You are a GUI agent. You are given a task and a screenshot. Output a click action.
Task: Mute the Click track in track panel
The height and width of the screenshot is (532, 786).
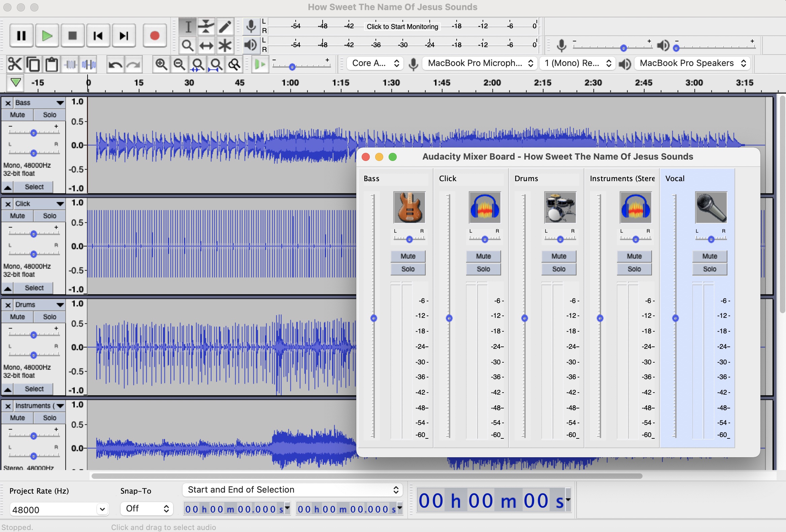pos(17,216)
